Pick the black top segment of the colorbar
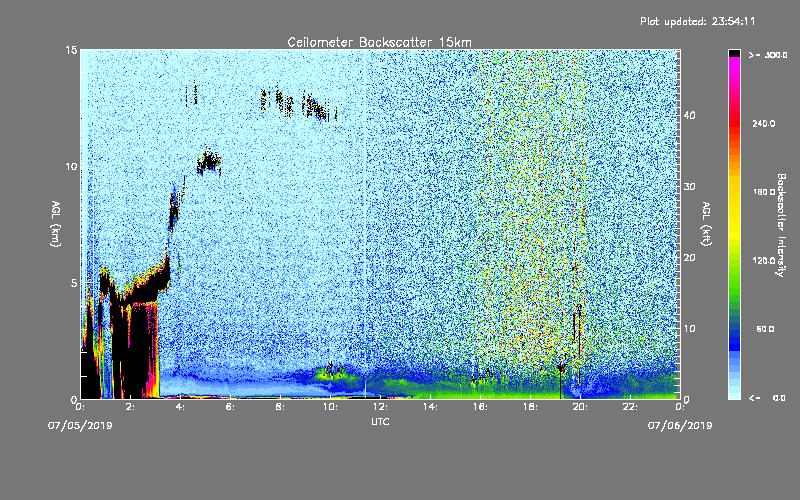The height and width of the screenshot is (500, 800). [734, 53]
